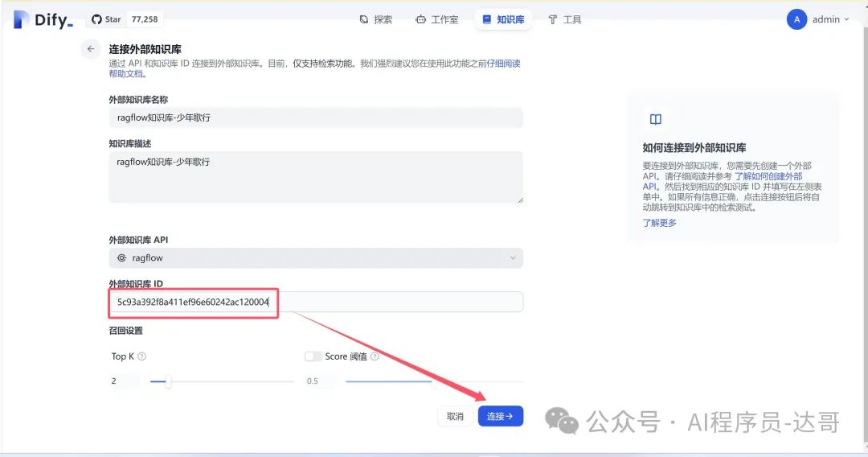The image size is (868, 457).
Task: Click the Score threshold help icon
Action: 375,356
